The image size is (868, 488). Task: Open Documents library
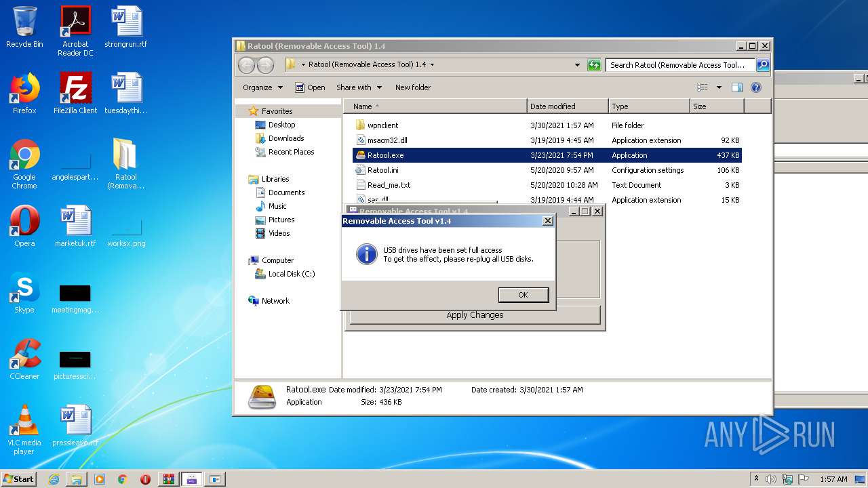[x=286, y=192]
